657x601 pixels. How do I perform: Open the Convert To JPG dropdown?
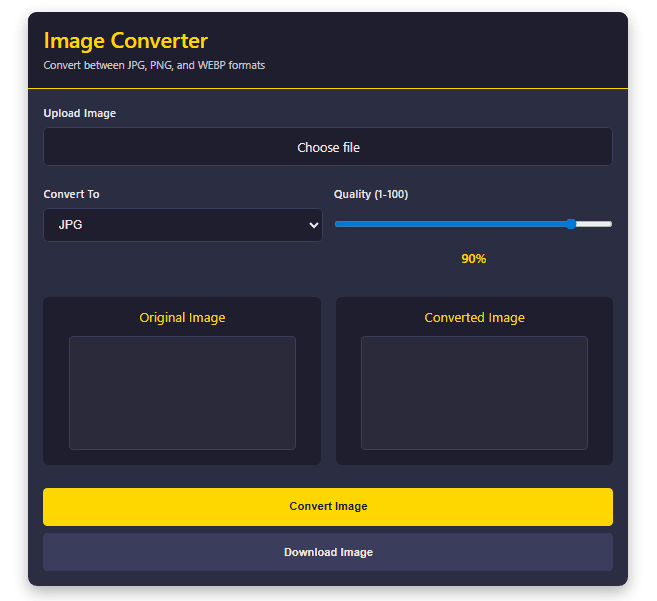coord(183,225)
